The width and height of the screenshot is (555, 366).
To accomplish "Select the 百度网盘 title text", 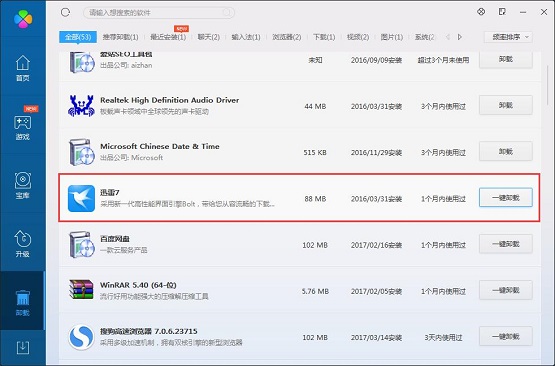I will tap(115, 239).
